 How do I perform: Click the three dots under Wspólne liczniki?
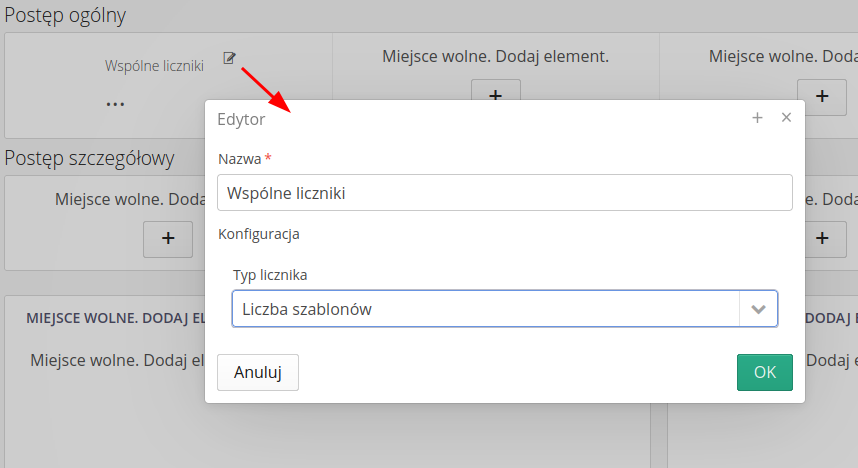coord(115,104)
